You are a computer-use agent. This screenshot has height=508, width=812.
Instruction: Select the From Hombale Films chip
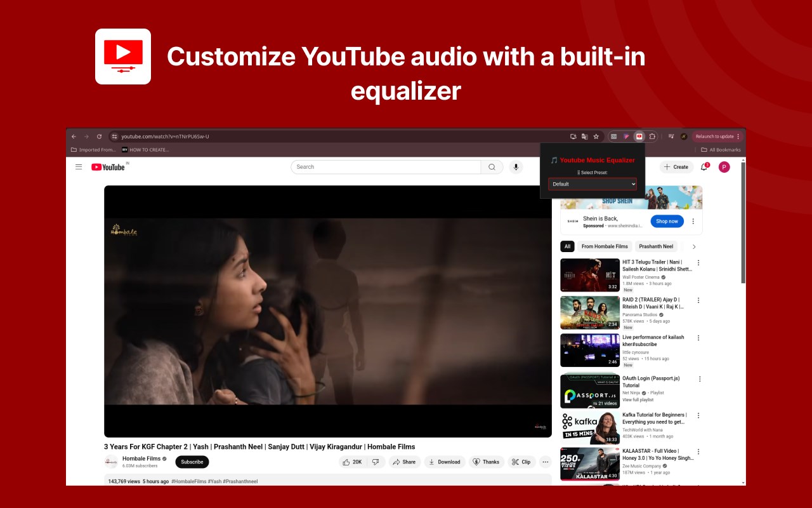(605, 246)
